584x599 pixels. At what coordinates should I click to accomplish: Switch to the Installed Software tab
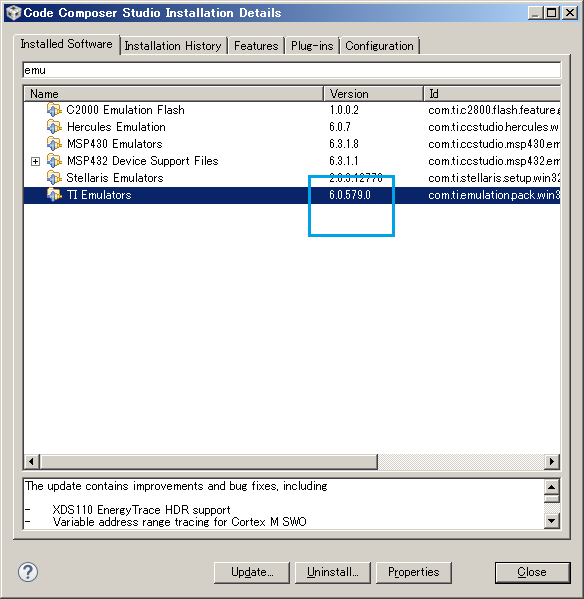click(x=66, y=44)
